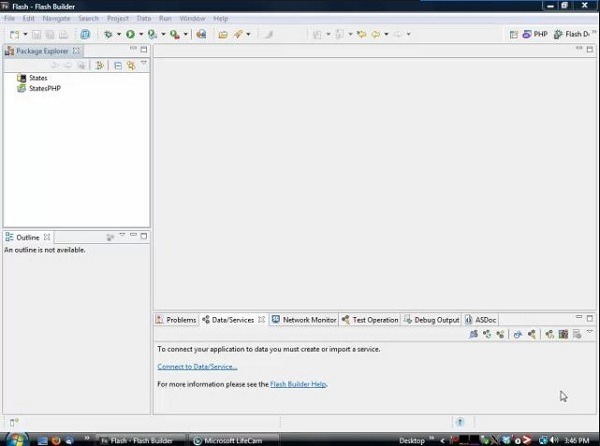Close the Package Explorer view
Screen dimensions: 600x446
(76, 51)
